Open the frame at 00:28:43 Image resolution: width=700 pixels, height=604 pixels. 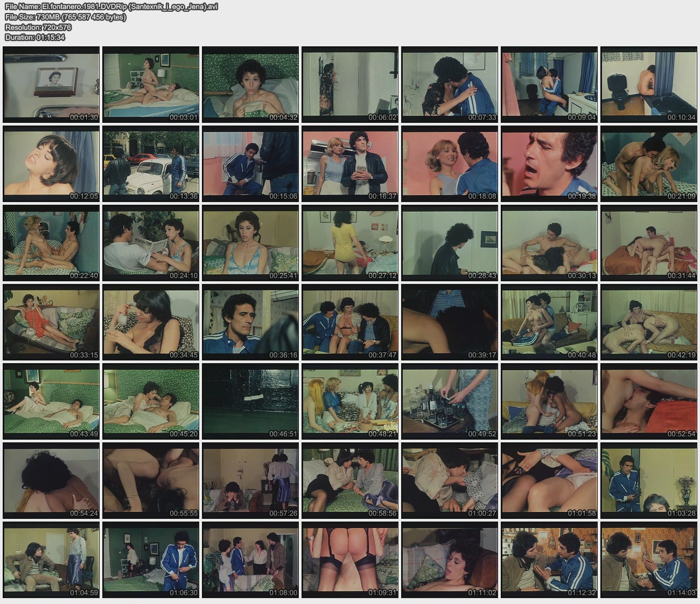[450, 243]
